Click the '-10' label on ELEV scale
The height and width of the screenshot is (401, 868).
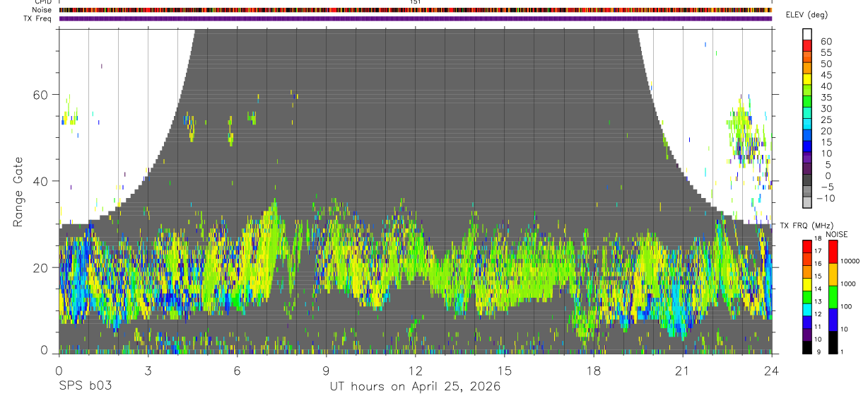pyautogui.click(x=826, y=198)
